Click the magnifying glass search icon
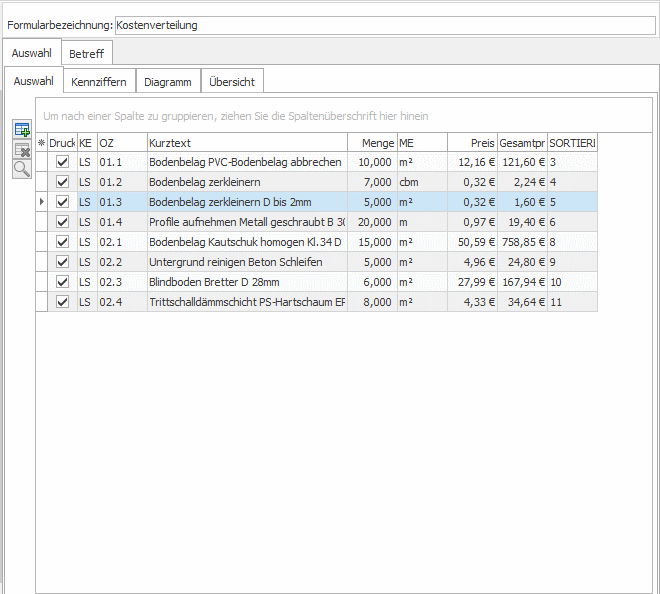 [x=22, y=169]
